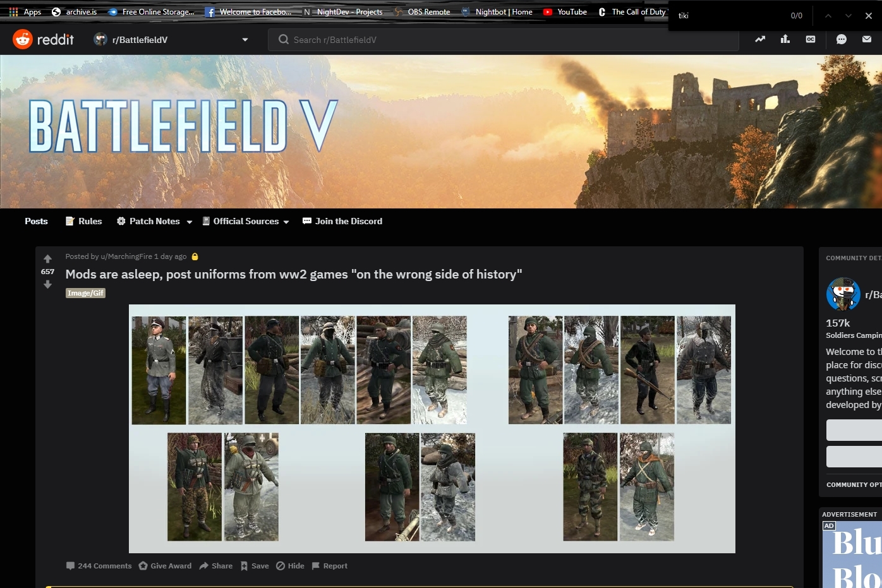Open the 244 Comments section

[99, 566]
